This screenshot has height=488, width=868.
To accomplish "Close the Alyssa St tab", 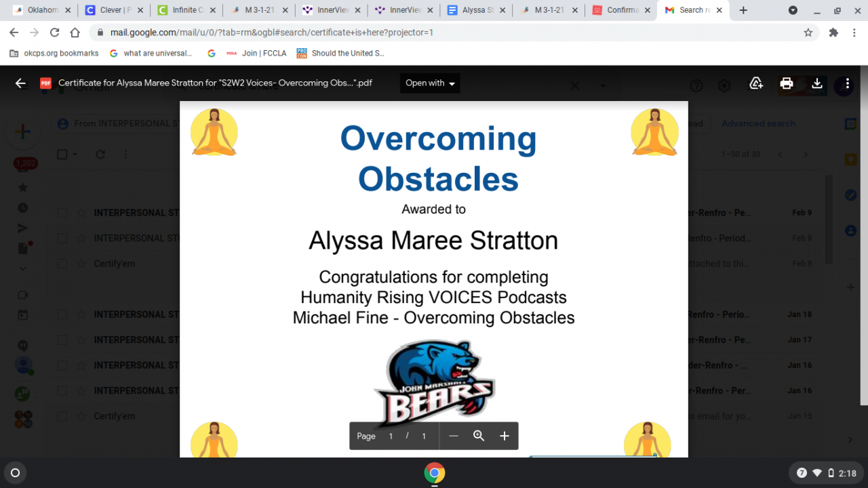I will [502, 10].
